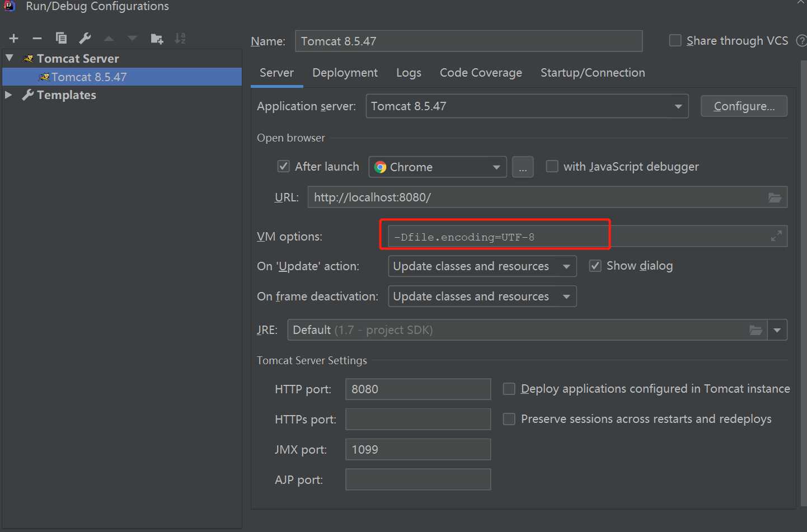807x532 pixels.
Task: Collapse the Tomcat Server tree node
Action: [x=10, y=58]
